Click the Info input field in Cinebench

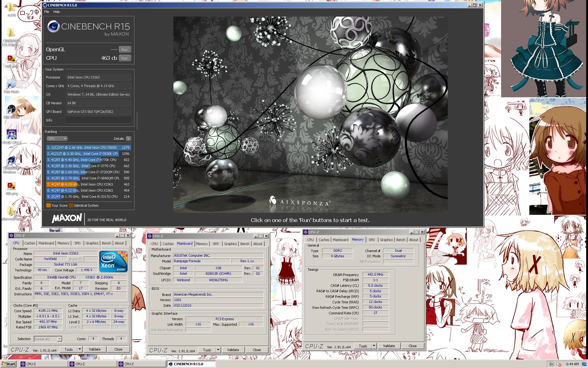[x=99, y=120]
